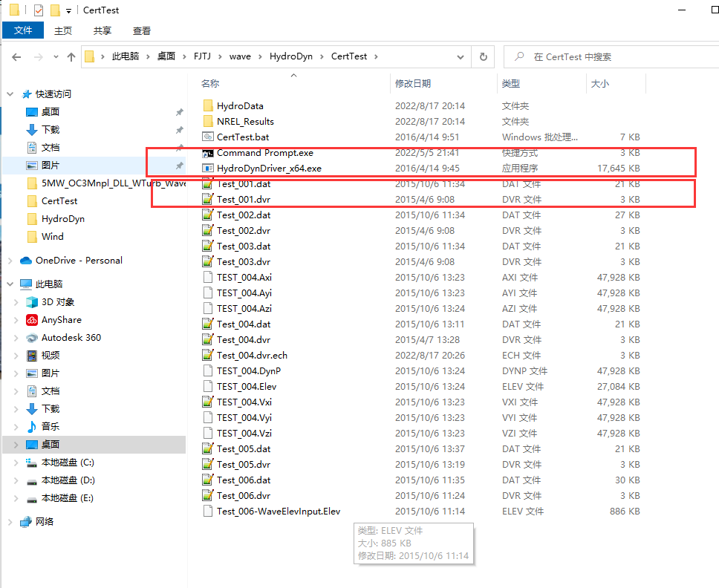Go up one folder level arrow

coord(71,57)
